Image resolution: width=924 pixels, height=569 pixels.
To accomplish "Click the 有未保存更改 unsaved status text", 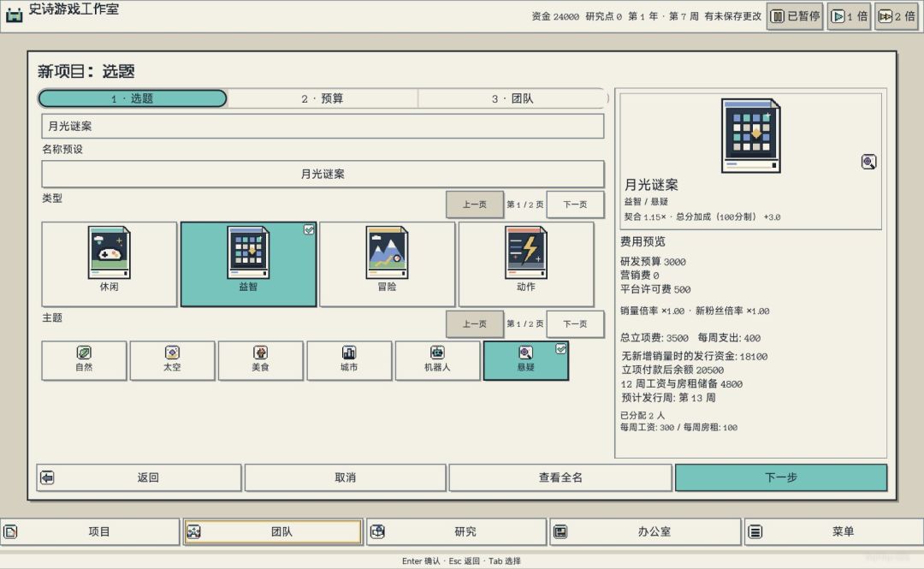I will point(732,16).
